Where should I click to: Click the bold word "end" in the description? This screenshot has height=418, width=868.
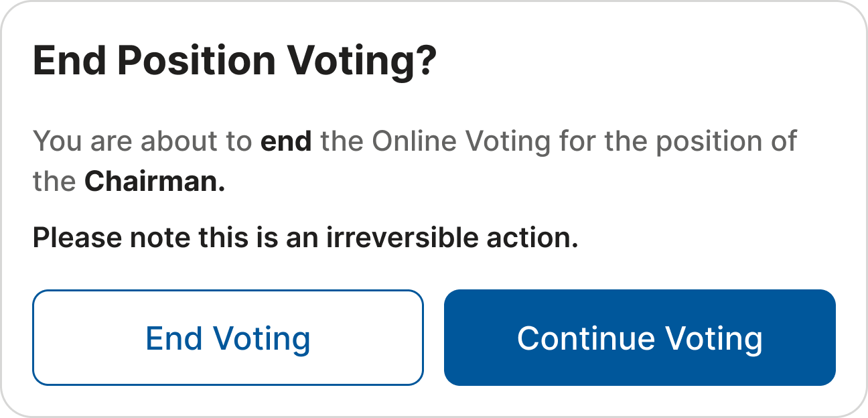[286, 141]
